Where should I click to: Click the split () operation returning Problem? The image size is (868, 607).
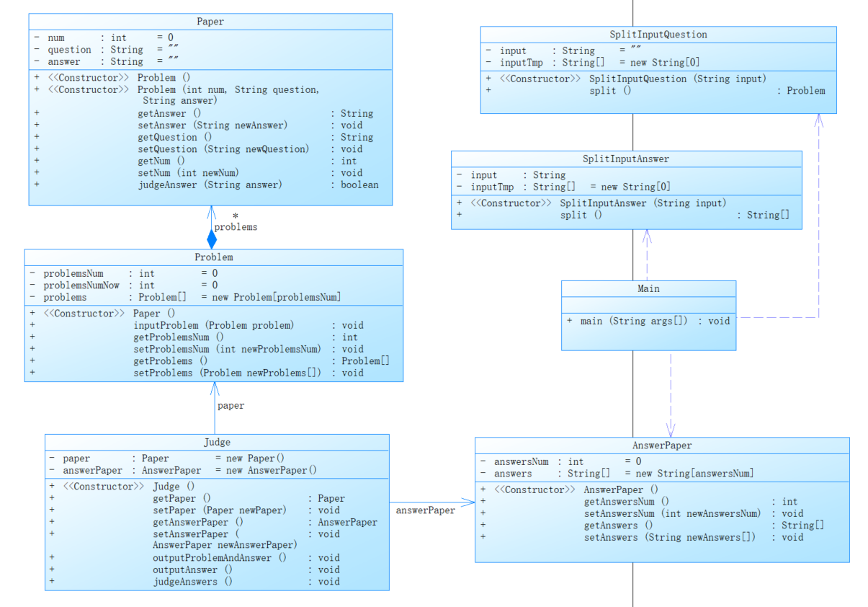(x=610, y=91)
